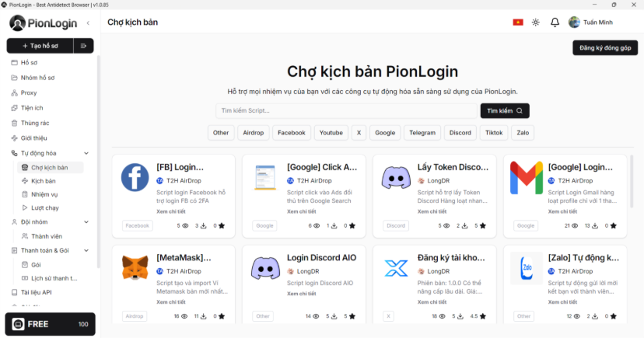Open Xem chi tiết on FB Login card
The image size is (644, 338).
pyautogui.click(x=171, y=211)
